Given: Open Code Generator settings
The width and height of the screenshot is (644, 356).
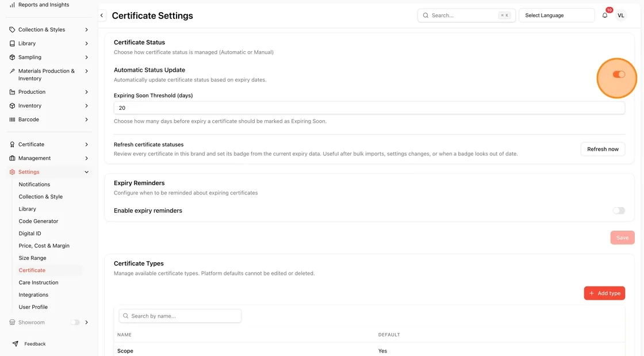Looking at the screenshot, I should click(x=38, y=221).
